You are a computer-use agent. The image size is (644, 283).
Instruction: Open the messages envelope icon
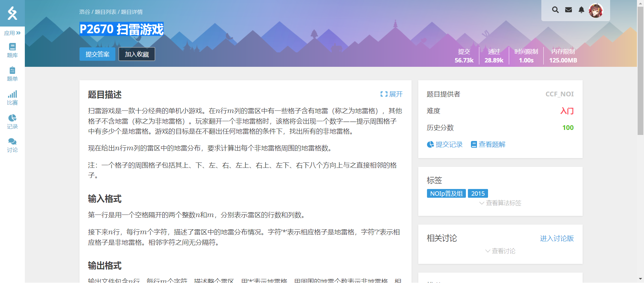569,10
